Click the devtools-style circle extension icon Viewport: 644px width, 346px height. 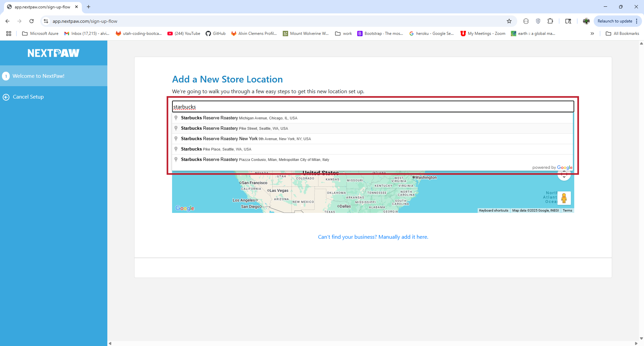(526, 21)
